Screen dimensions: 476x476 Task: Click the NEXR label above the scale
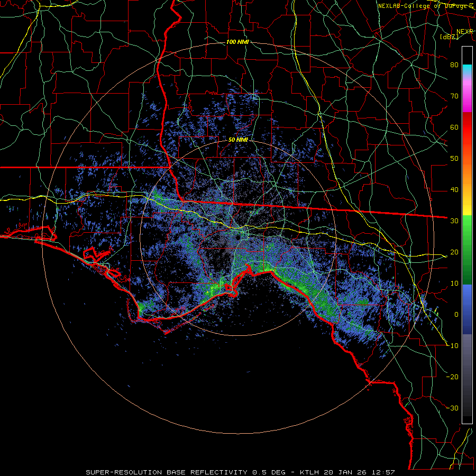(x=465, y=32)
